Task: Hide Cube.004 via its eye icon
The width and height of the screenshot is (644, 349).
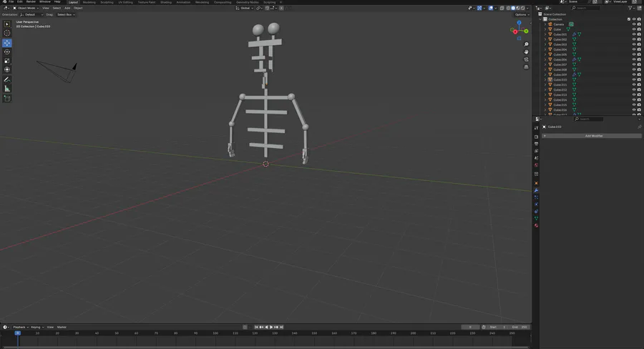Action: click(634, 49)
